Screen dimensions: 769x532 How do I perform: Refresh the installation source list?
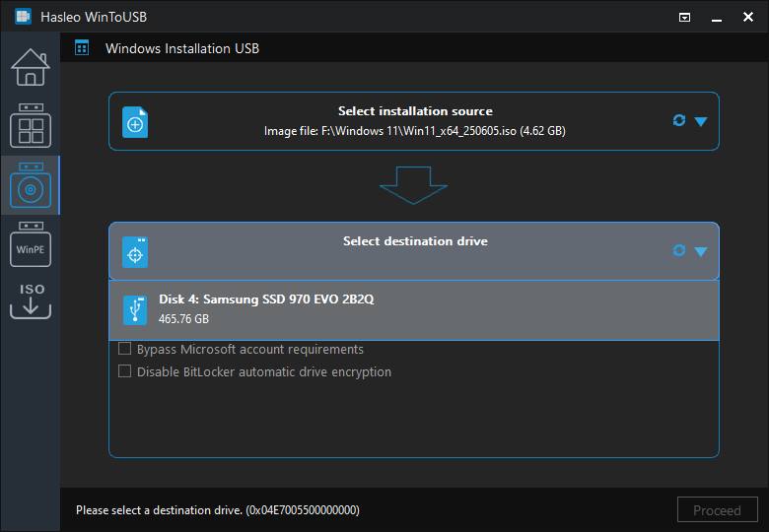679,120
